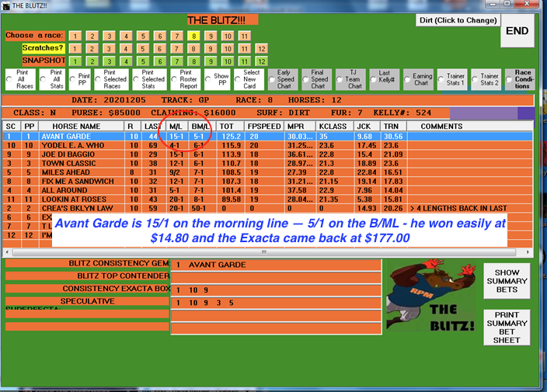This screenshot has height=392, width=547.
Task: Click SNAPSHOT button number 12
Action: [x=262, y=61]
